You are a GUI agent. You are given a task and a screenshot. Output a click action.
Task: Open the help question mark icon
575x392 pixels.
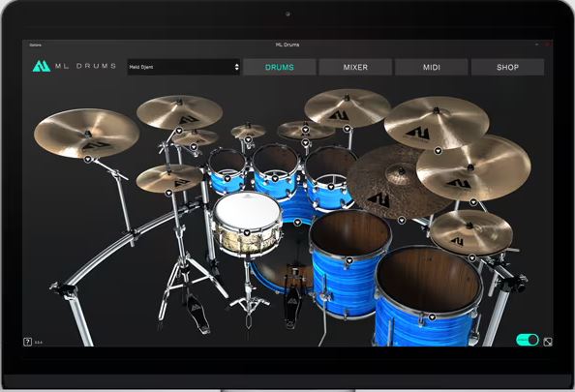[x=27, y=342]
